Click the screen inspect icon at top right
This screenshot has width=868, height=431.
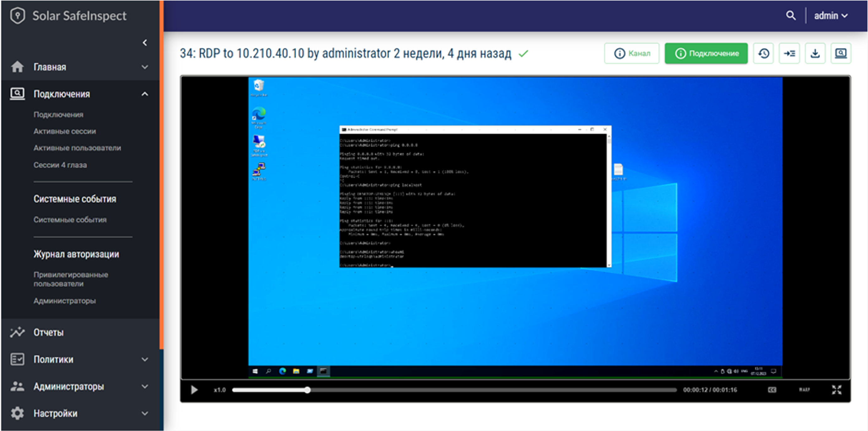841,53
